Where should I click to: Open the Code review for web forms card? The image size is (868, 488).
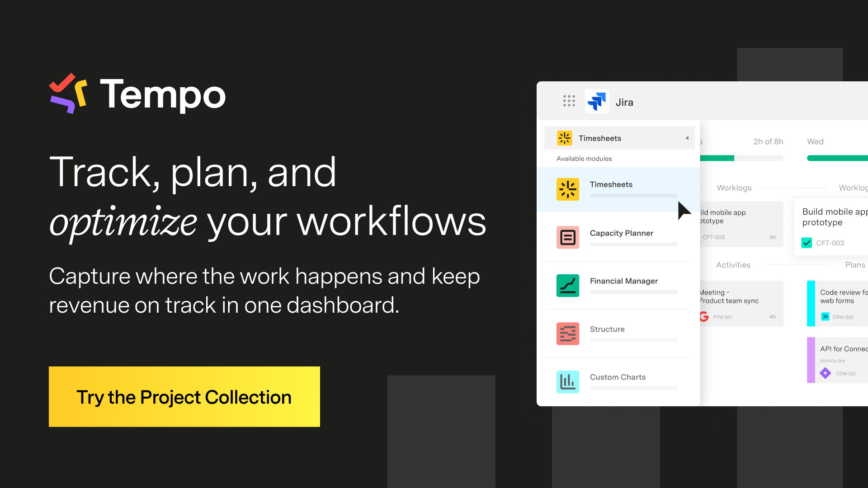coord(837,304)
